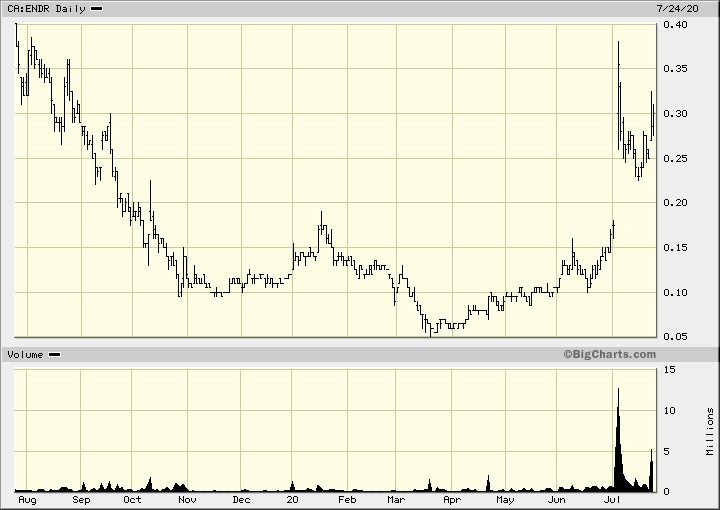Screen dimensions: 720x510
Task: Select the Dec label on the time axis
Action: (240, 499)
